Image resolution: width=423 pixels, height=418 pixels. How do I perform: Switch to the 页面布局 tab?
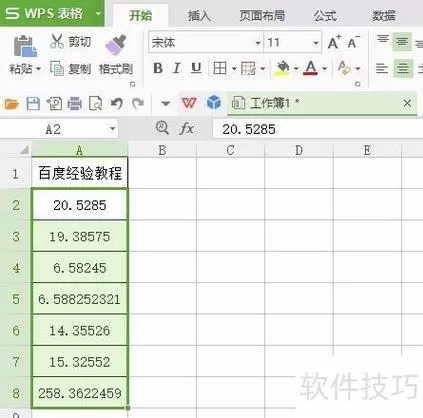tap(262, 15)
